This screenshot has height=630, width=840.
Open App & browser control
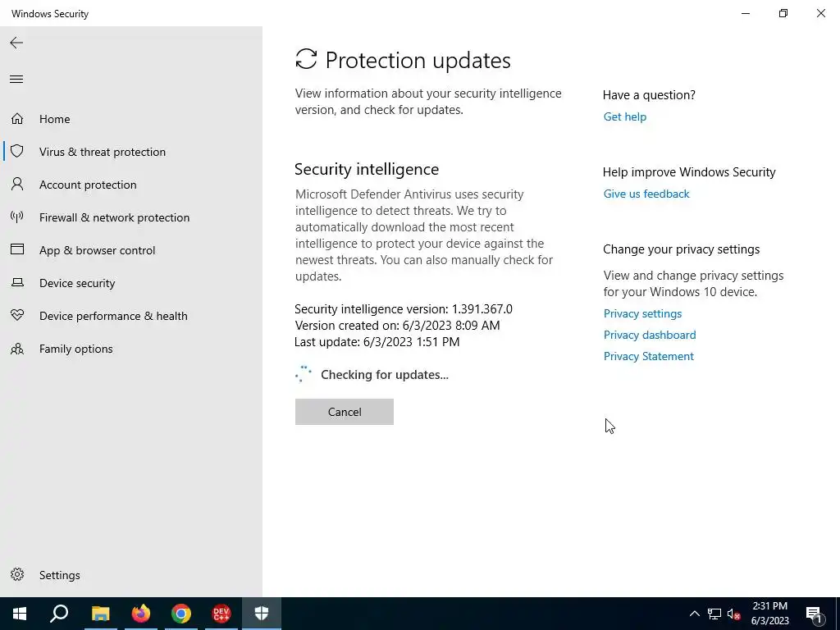click(x=97, y=250)
